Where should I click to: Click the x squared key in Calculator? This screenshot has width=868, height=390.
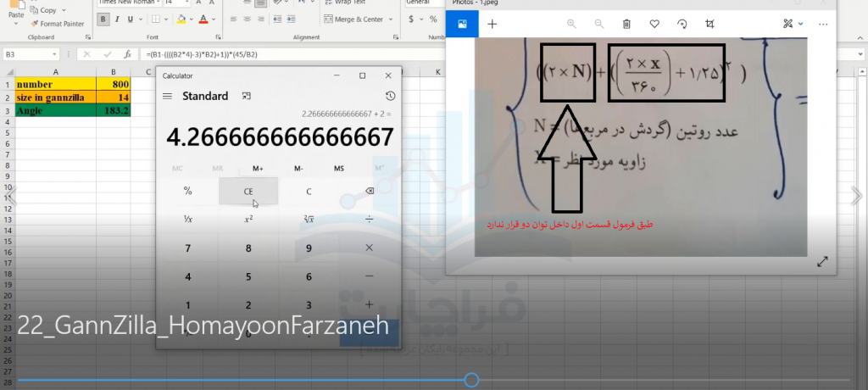[248, 220]
